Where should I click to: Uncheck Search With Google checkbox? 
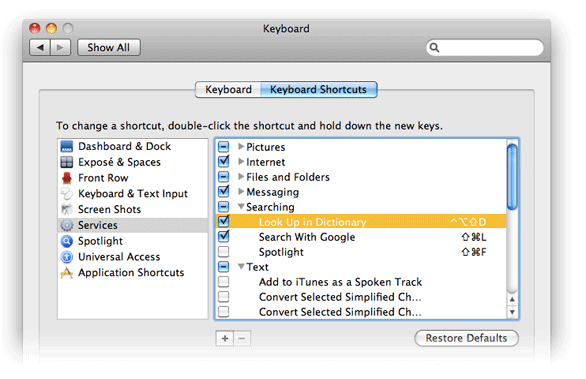tap(223, 236)
